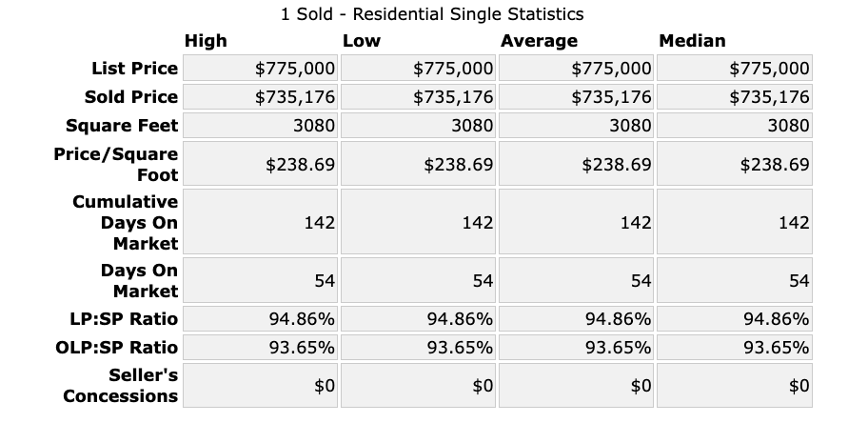Click the Cumulative Days On Market label
This screenshot has width=868, height=423.
125,222
